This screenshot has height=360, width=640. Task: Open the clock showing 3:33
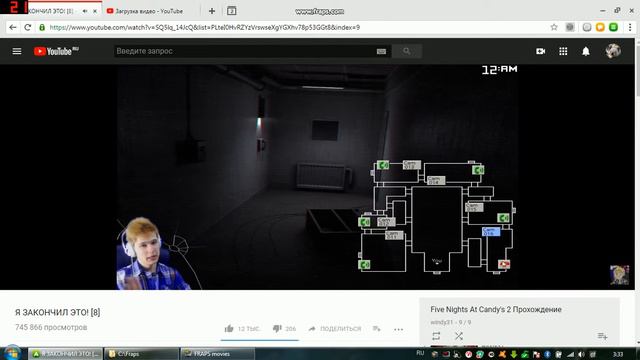click(618, 354)
